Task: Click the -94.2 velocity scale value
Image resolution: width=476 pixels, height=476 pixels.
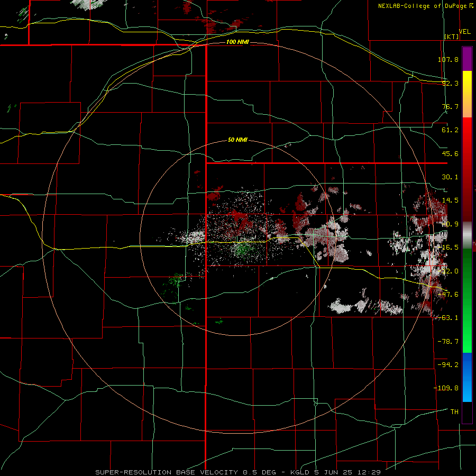Action: tap(448, 365)
